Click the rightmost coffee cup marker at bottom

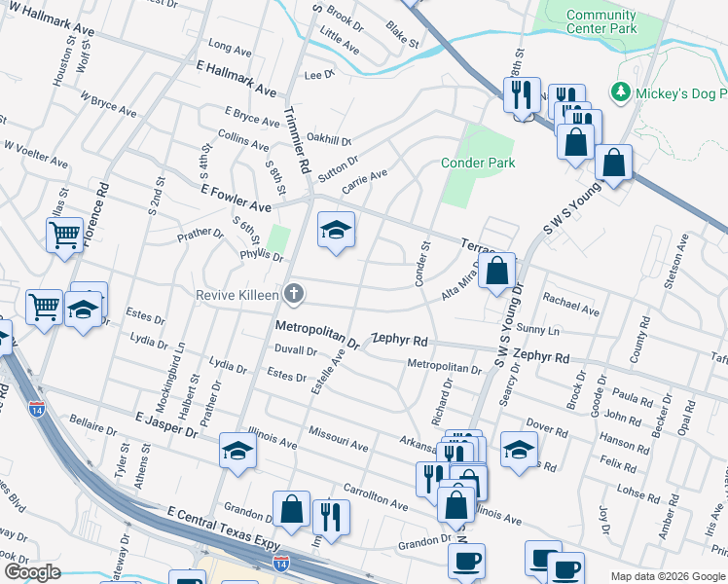[x=566, y=569]
